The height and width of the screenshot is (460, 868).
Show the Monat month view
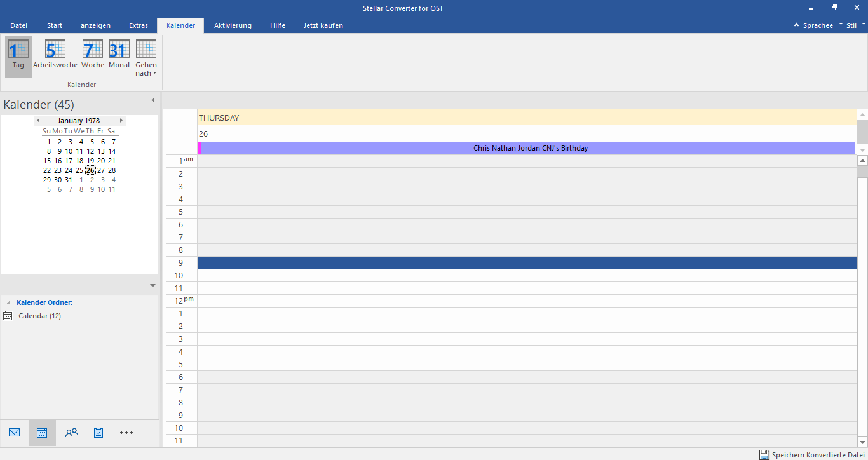tap(119, 55)
